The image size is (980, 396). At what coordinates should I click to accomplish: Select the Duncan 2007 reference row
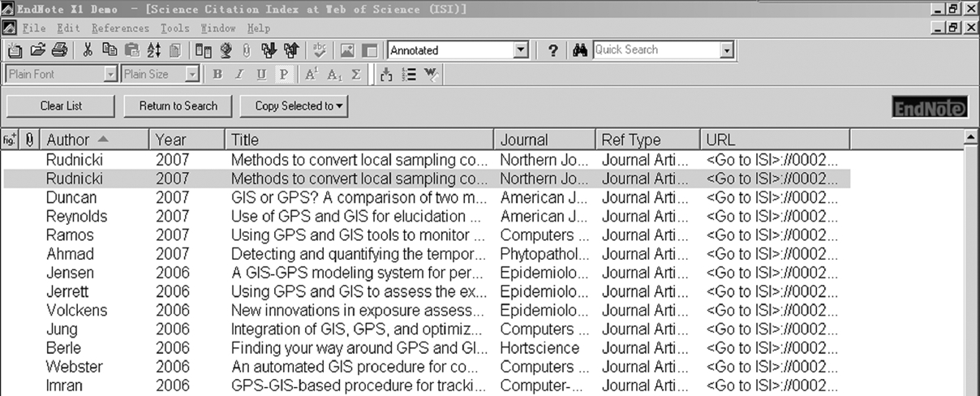427,198
